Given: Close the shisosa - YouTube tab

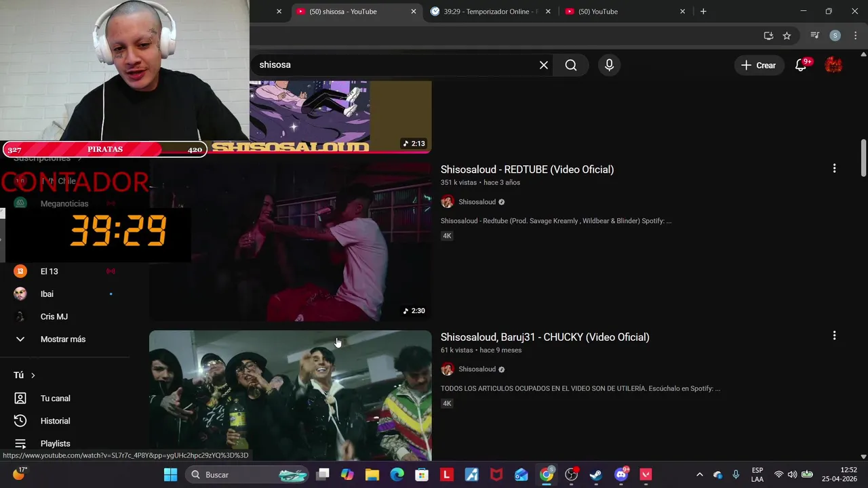Looking at the screenshot, I should [x=414, y=12].
